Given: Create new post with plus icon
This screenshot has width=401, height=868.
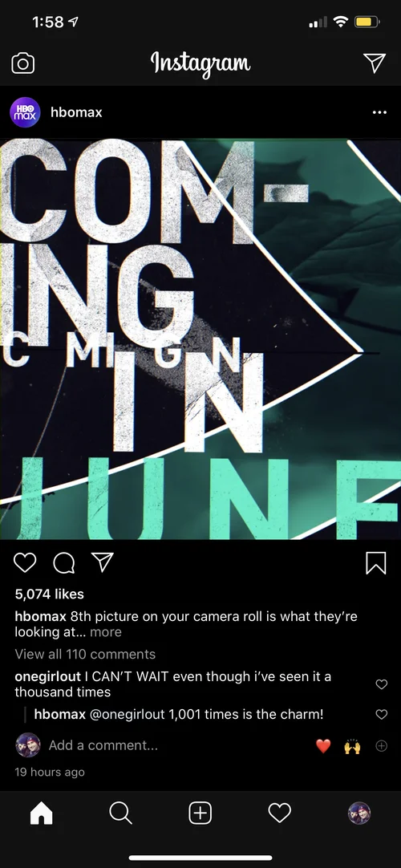Looking at the screenshot, I should click(200, 813).
